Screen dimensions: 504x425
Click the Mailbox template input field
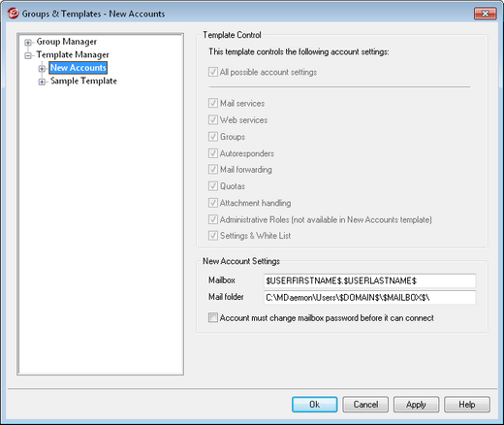click(369, 280)
